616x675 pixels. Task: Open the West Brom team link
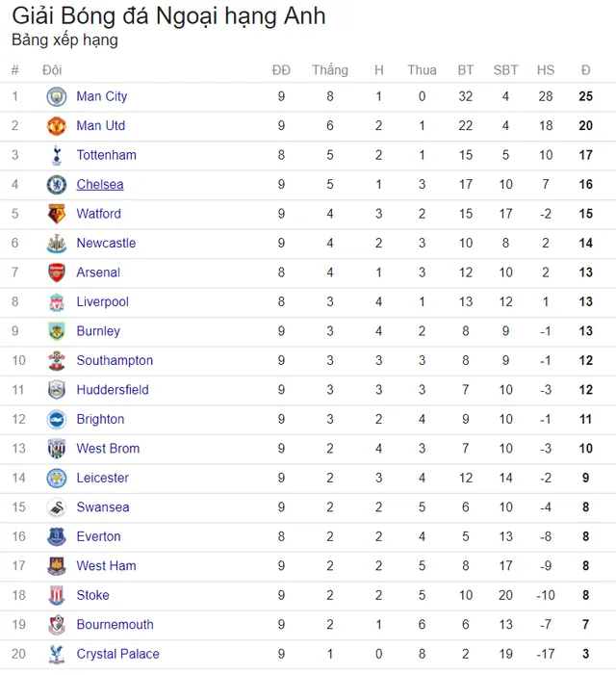[108, 448]
